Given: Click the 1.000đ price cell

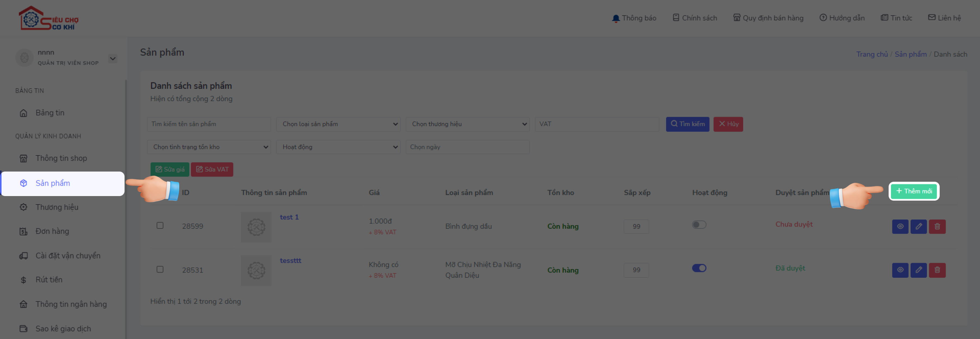Looking at the screenshot, I should (380, 221).
